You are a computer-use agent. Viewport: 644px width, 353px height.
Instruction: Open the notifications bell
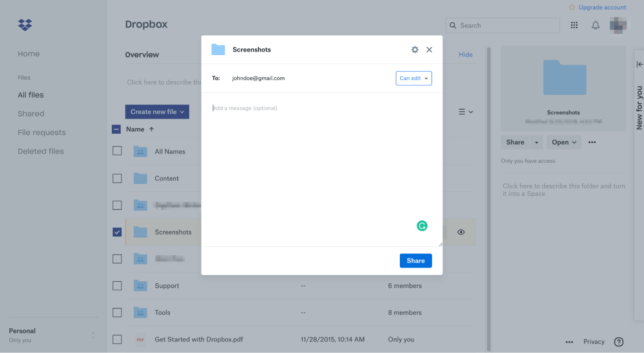click(595, 25)
